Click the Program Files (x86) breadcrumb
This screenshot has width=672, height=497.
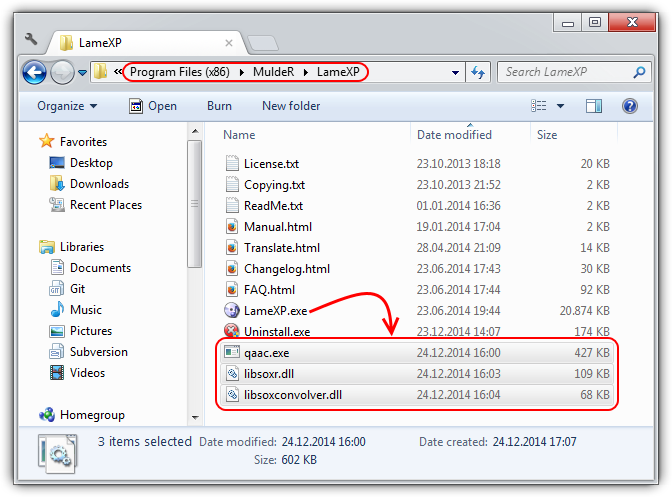180,72
